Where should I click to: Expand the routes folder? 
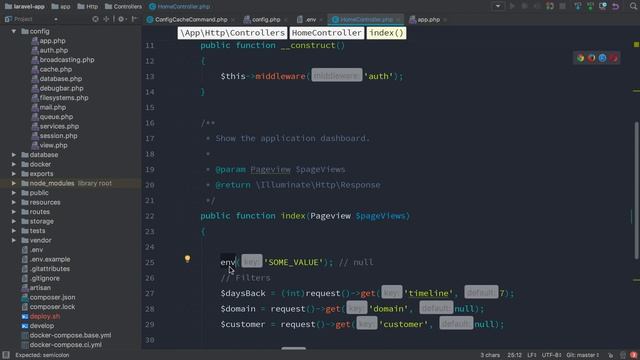pos(14,211)
